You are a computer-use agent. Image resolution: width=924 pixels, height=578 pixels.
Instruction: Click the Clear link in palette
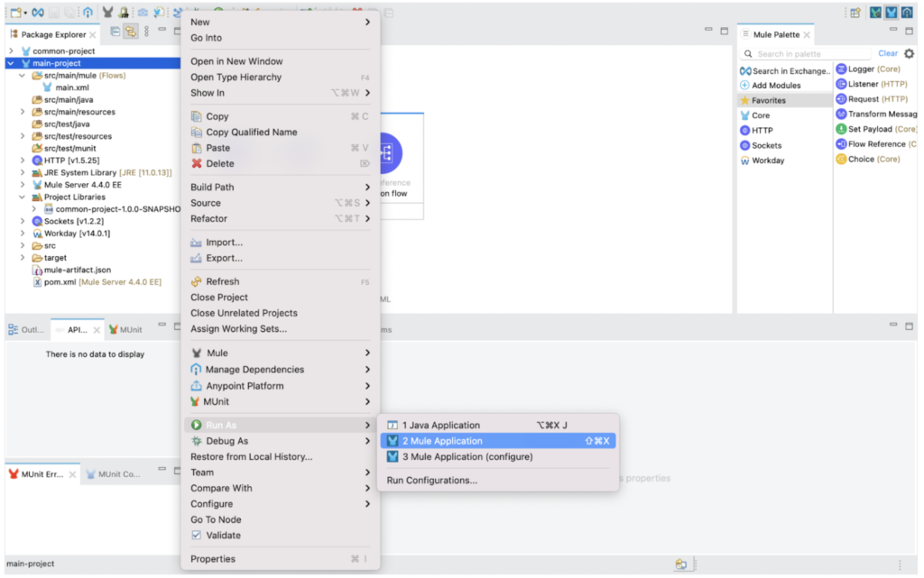888,54
